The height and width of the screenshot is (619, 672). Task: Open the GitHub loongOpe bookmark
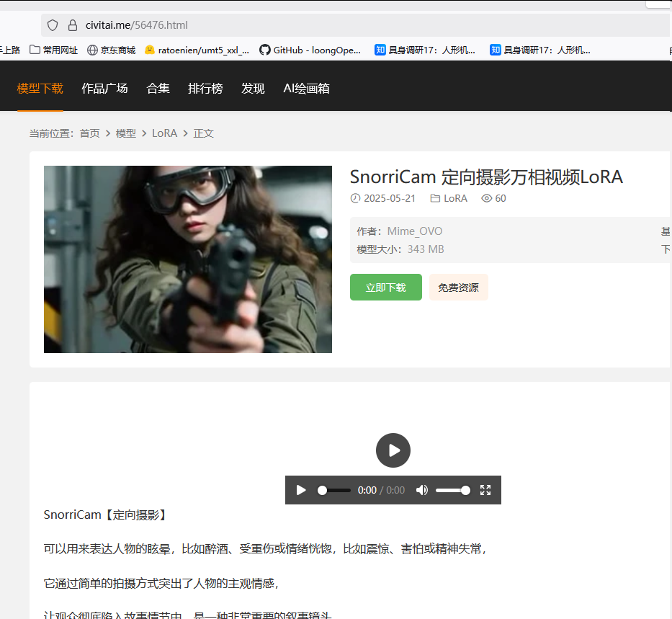click(310, 50)
